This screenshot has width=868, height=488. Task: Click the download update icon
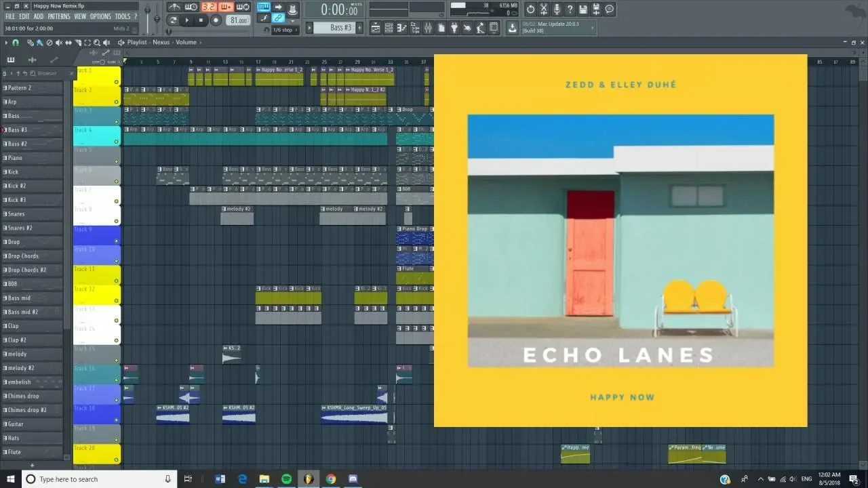(512, 28)
